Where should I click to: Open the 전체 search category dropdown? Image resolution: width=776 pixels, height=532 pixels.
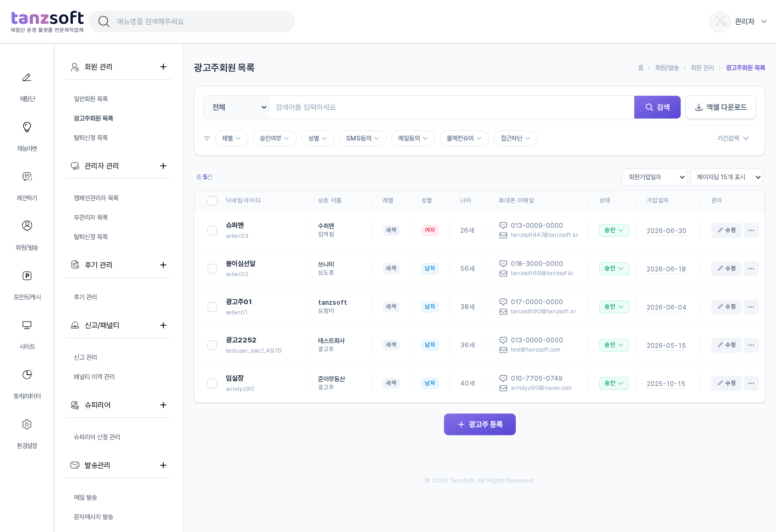[236, 107]
